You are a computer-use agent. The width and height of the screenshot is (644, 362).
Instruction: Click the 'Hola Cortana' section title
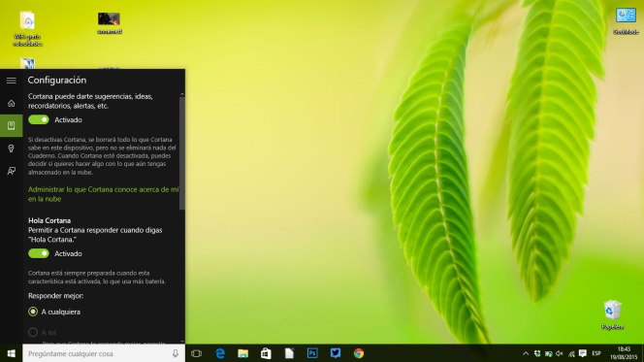pyautogui.click(x=49, y=220)
